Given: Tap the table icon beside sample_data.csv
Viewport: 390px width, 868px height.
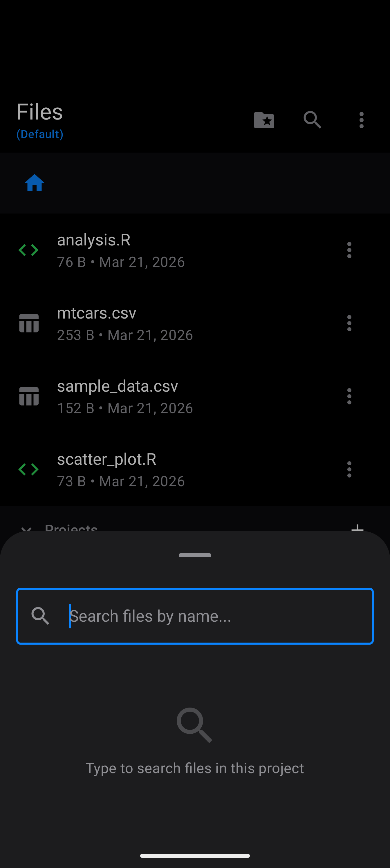Looking at the screenshot, I should coord(29,396).
